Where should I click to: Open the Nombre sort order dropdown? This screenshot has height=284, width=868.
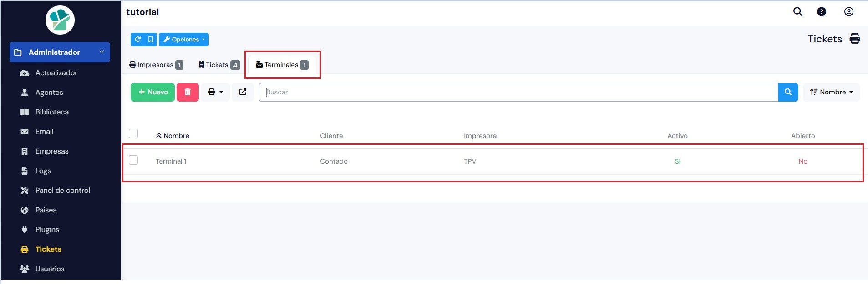coord(831,92)
